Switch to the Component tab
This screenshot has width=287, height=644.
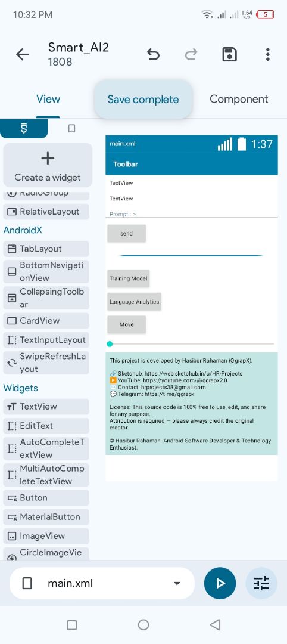tap(239, 99)
